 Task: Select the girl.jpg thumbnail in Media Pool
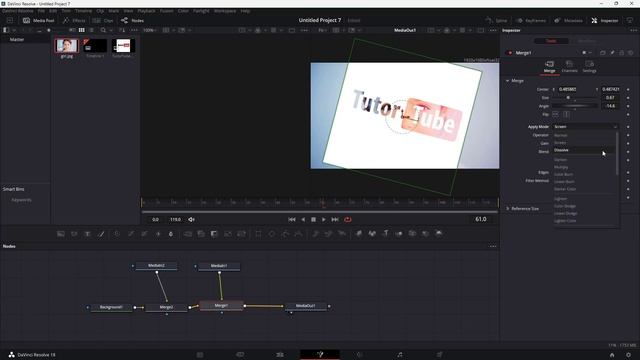click(67, 46)
